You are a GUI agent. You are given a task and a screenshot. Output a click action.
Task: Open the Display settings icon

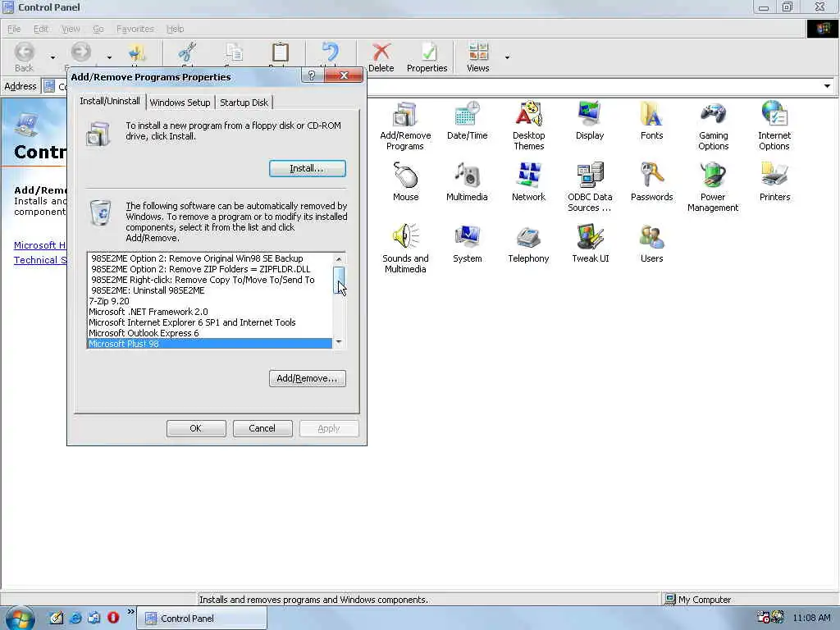590,121
